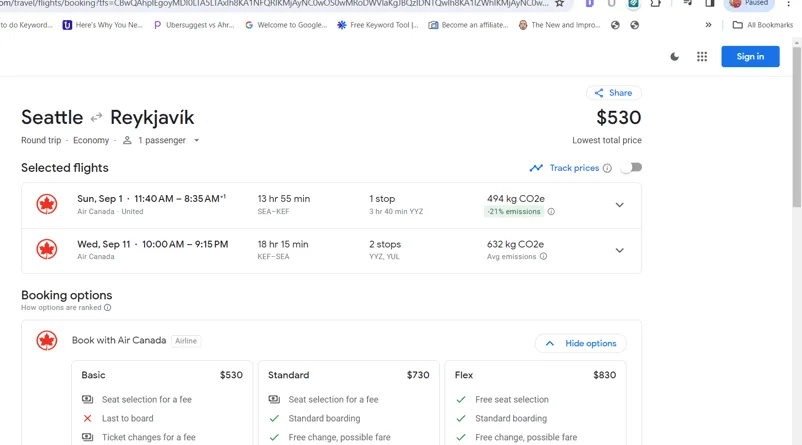Toggle dark mode moon icon
Image resolution: width=802 pixels, height=445 pixels.
pos(674,57)
